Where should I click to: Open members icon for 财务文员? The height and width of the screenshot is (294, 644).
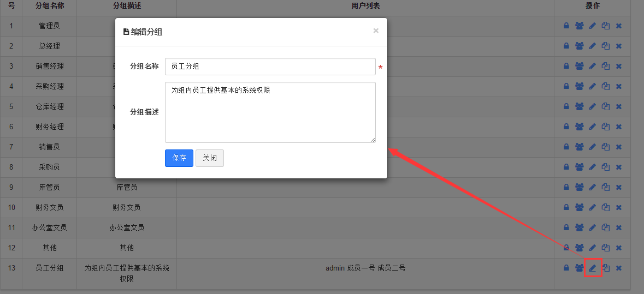579,207
